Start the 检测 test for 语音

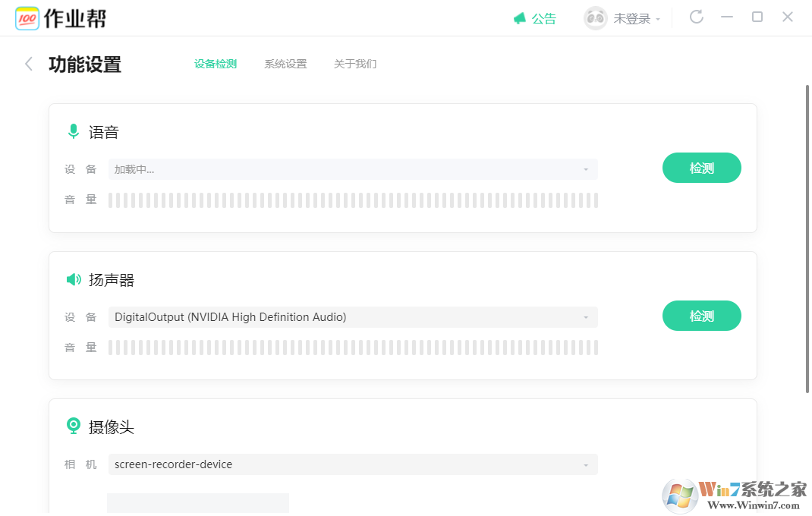point(702,168)
